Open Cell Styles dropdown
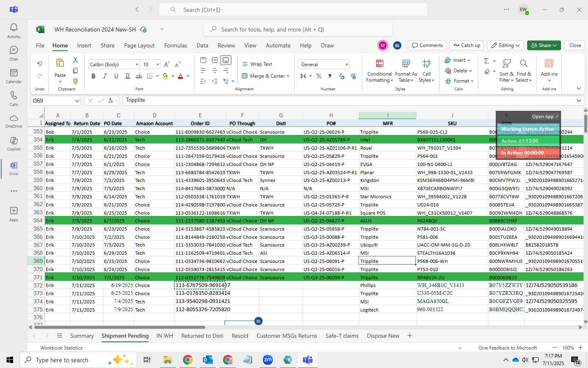 pyautogui.click(x=427, y=71)
